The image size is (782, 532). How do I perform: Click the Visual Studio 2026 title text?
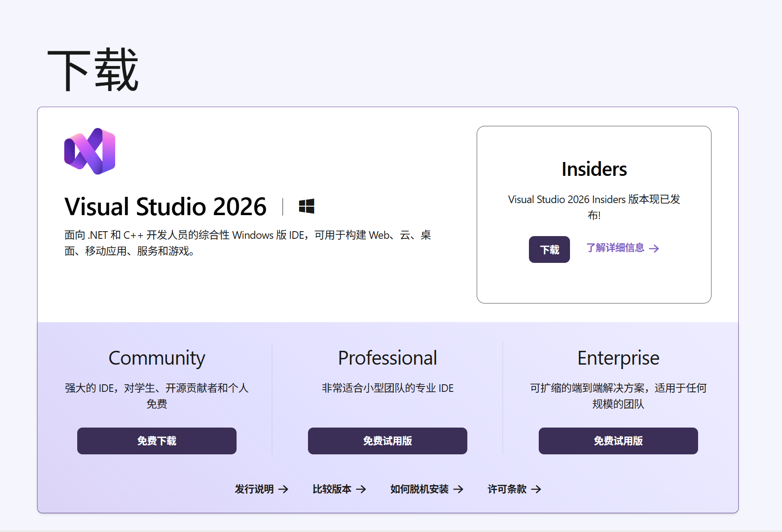pyautogui.click(x=165, y=206)
